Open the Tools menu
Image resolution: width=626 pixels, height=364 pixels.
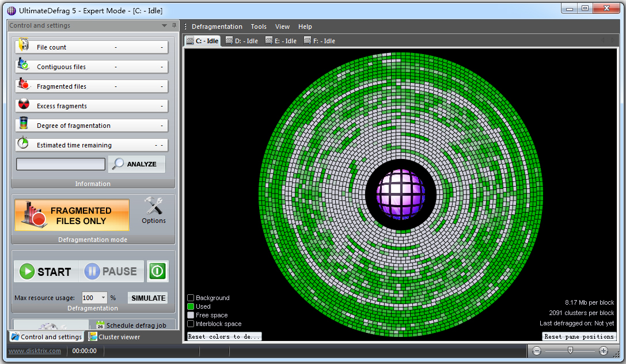[x=259, y=26]
